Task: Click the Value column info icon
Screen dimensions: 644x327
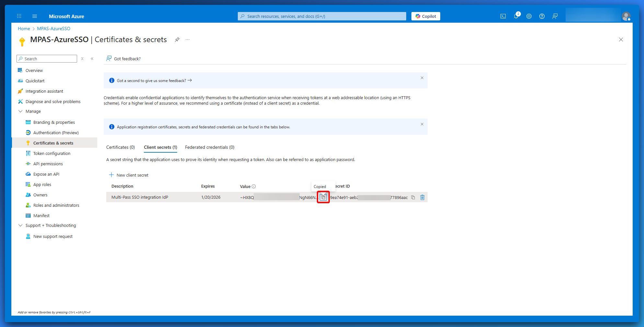Action: (x=254, y=186)
